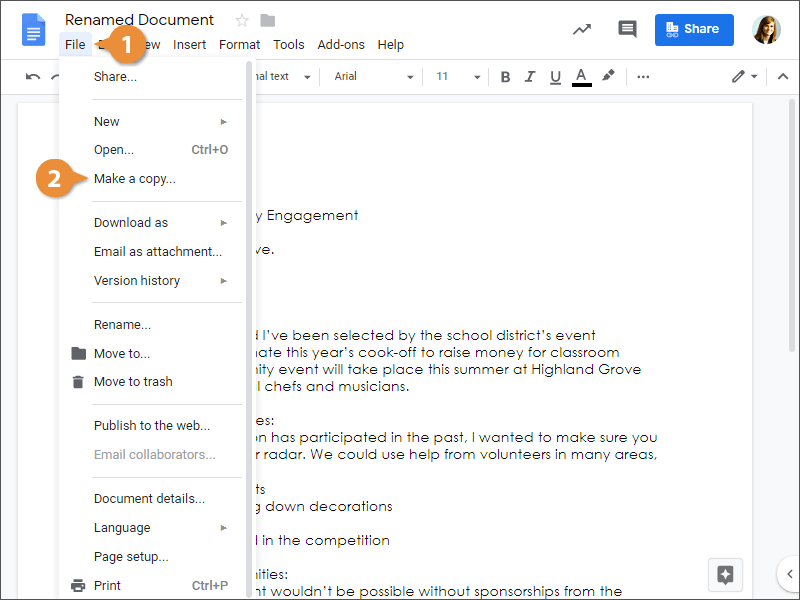
Task: Click the folder icon next to Move to
Action: coord(78,353)
